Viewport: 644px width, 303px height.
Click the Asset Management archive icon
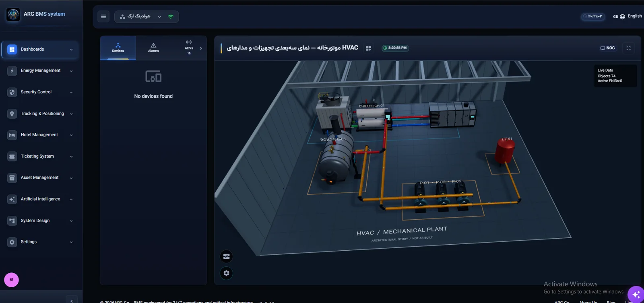pos(12,178)
